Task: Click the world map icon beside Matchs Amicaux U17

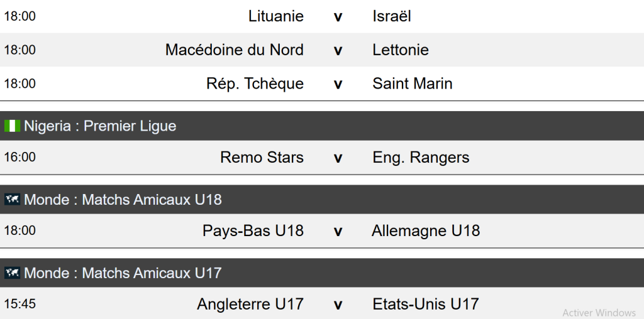Action: 12,273
